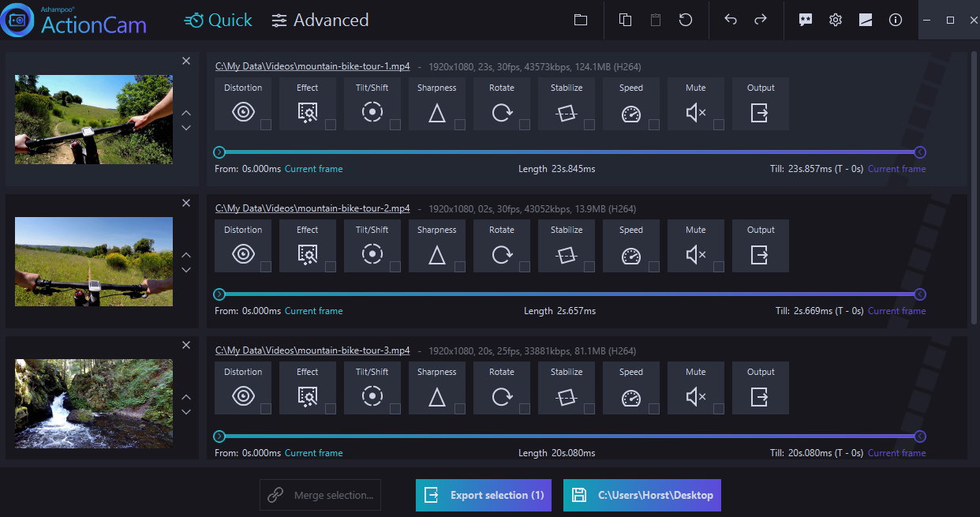Screen dimensions: 980x517
Task: Switch to the Advanced tab
Action: tap(320, 21)
